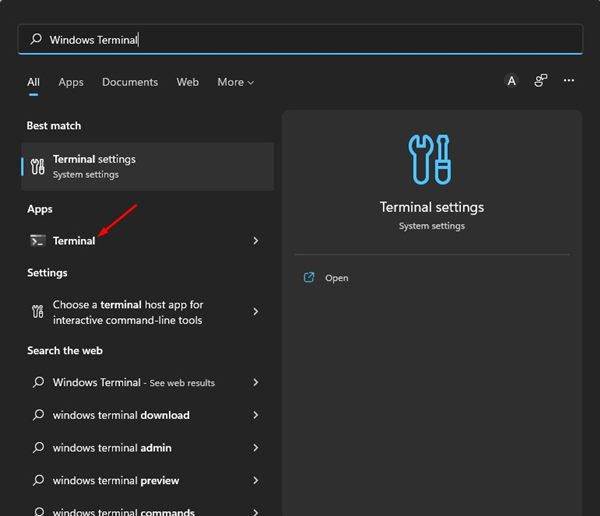600x516 pixels.
Task: Search web for windows terminal admin
Action: coord(148,447)
